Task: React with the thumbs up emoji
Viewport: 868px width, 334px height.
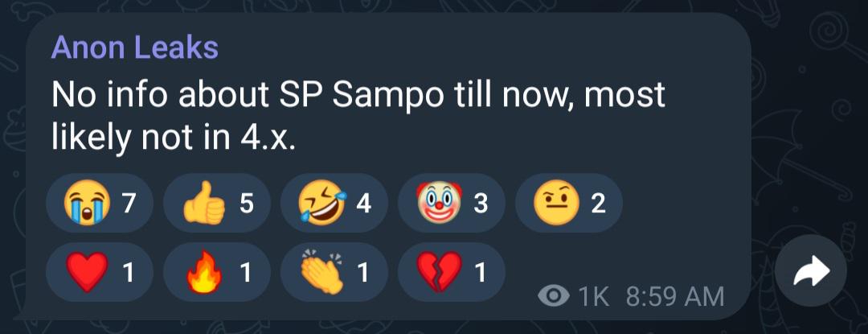Action: pos(217,203)
